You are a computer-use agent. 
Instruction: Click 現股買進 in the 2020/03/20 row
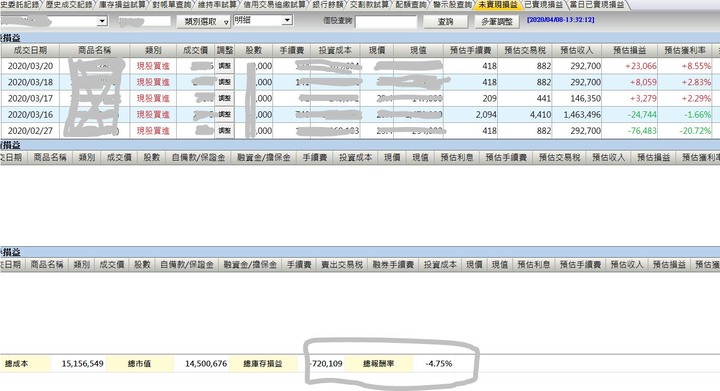click(x=153, y=66)
